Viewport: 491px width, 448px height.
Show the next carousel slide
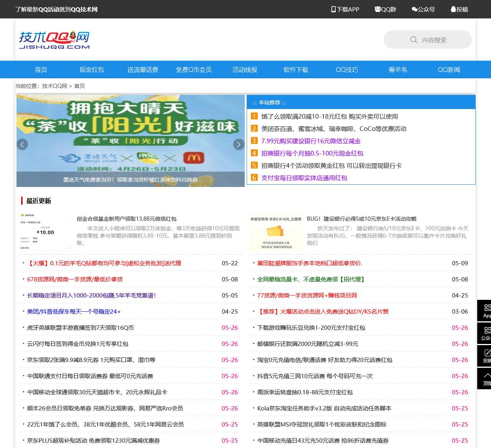click(239, 144)
